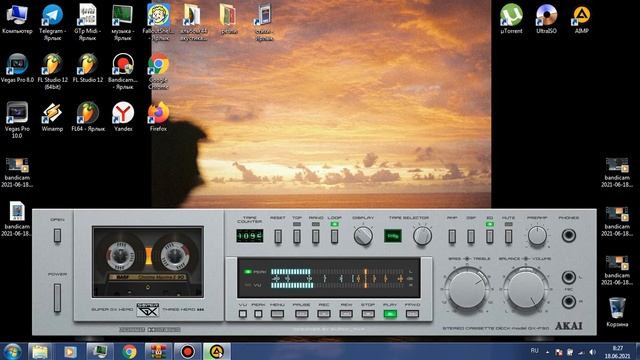Select the Vegas Pro 8.0 desktop icon
The height and width of the screenshot is (360, 640).
pyautogui.click(x=17, y=68)
